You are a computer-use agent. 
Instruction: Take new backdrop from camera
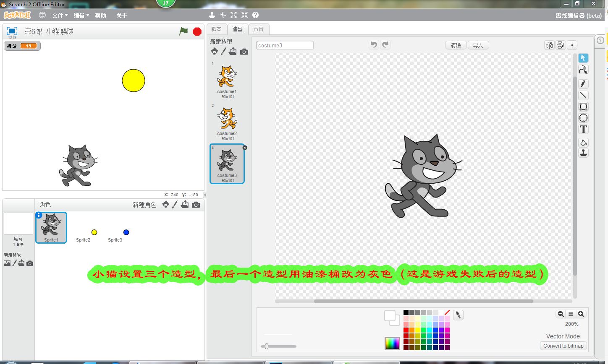(30, 263)
